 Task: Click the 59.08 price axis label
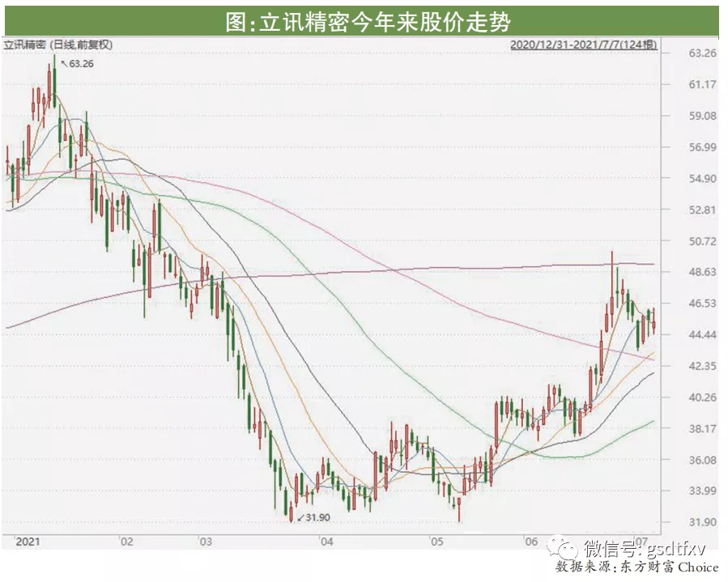702,116
